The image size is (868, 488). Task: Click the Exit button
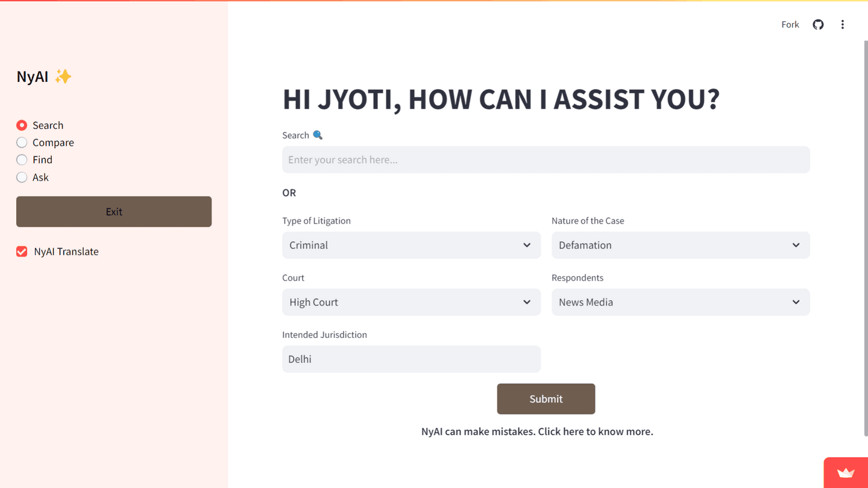[x=114, y=211]
